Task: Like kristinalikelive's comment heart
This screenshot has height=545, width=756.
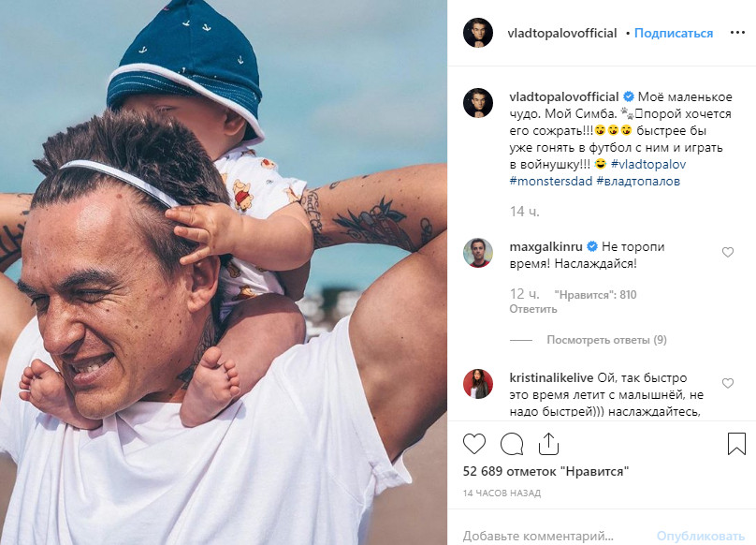Action: [728, 383]
